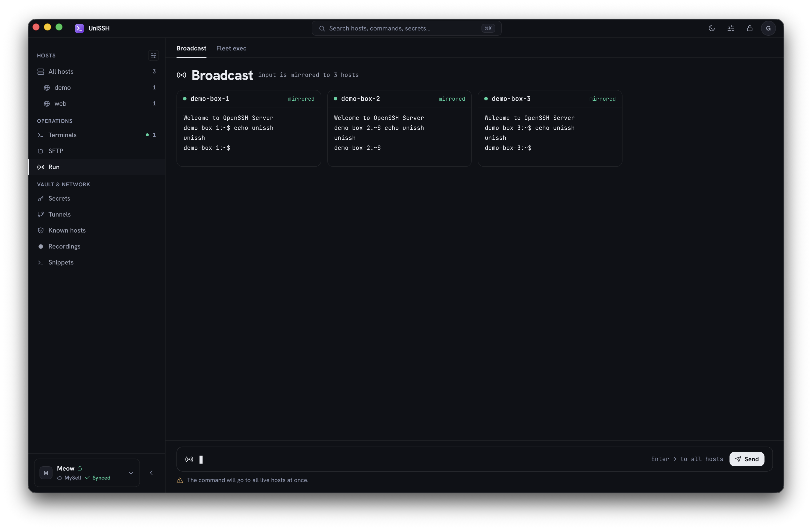Switch to the Broadcast tab

tap(191, 48)
